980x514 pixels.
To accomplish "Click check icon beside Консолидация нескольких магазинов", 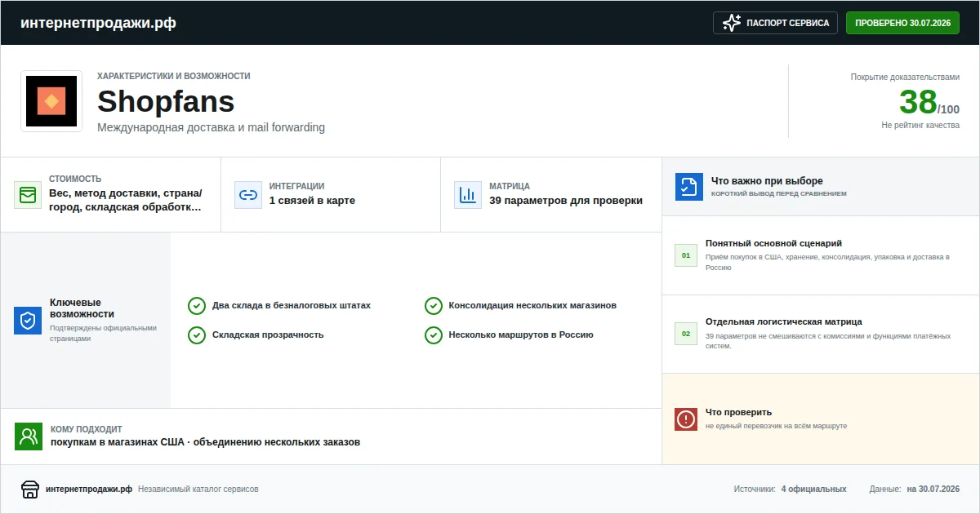I will tap(434, 306).
